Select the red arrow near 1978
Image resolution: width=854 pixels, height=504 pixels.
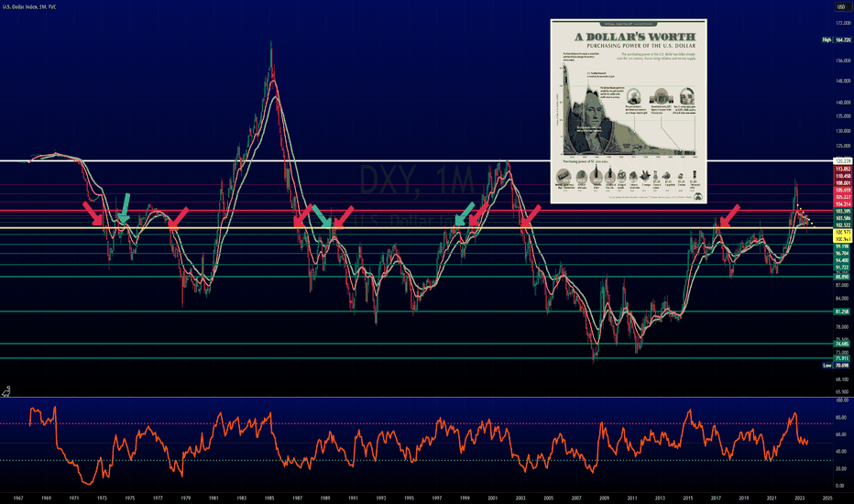coord(179,216)
